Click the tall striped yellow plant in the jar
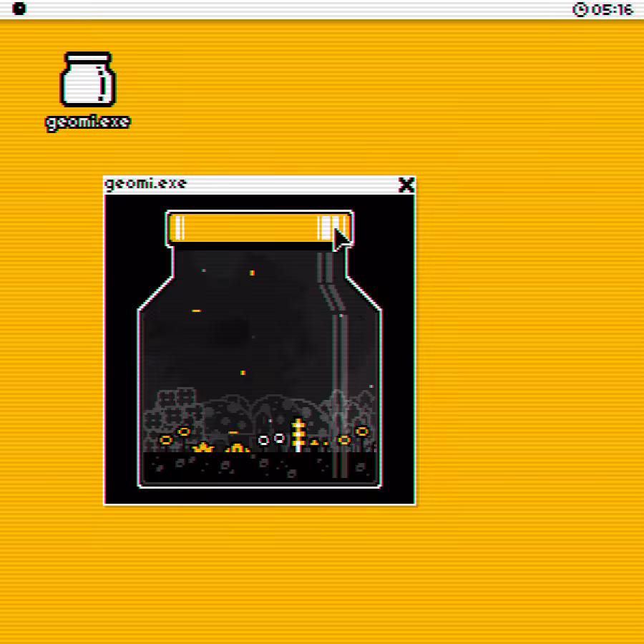Screen dimensions: 644x644 (298, 435)
